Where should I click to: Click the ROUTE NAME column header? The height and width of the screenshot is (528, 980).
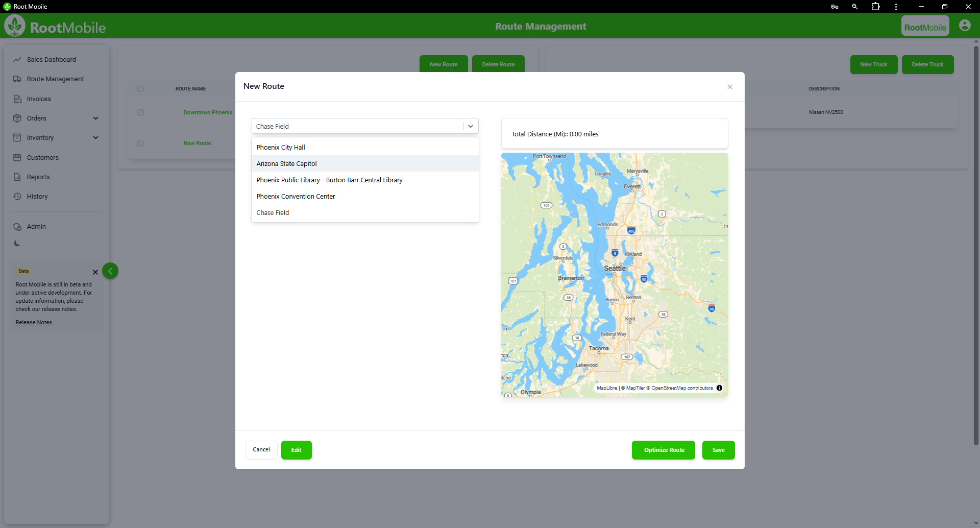coord(191,89)
